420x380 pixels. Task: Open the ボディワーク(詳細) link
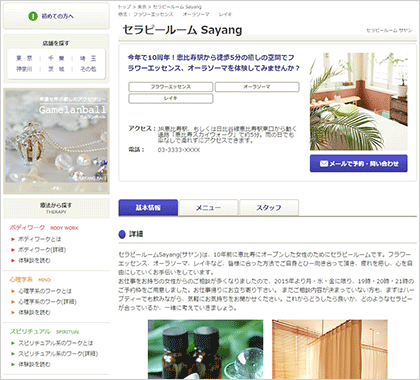pyautogui.click(x=42, y=250)
